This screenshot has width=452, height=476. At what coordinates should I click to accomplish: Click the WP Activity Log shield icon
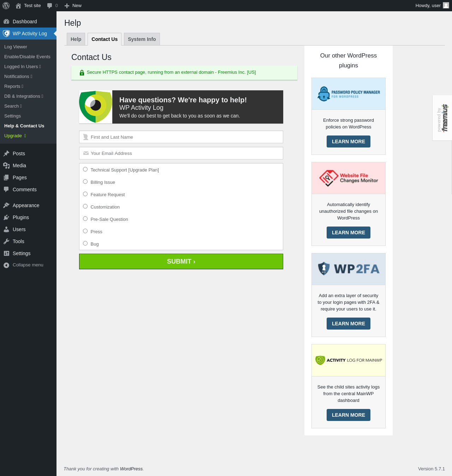pyautogui.click(x=6, y=34)
